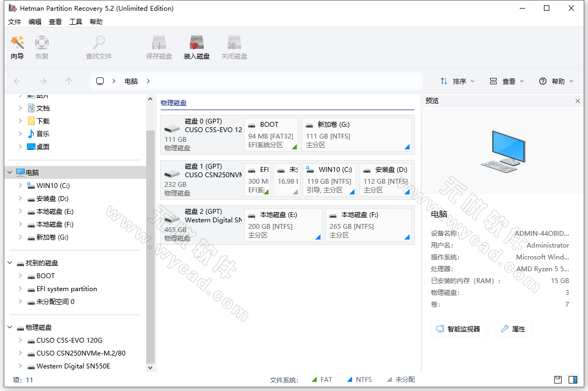The image size is (588, 391).
Task: Click the 恢复 (Recovery) toolbar icon
Action: [42, 47]
